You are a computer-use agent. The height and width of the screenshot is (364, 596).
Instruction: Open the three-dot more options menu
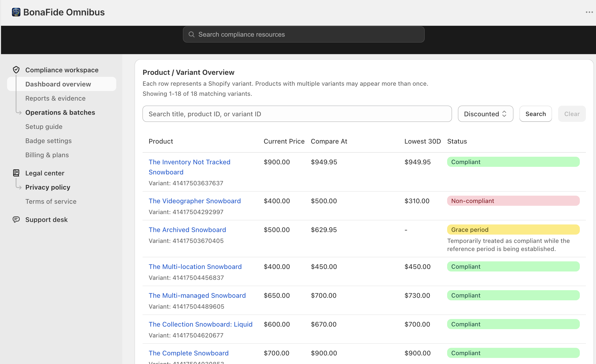pyautogui.click(x=589, y=12)
